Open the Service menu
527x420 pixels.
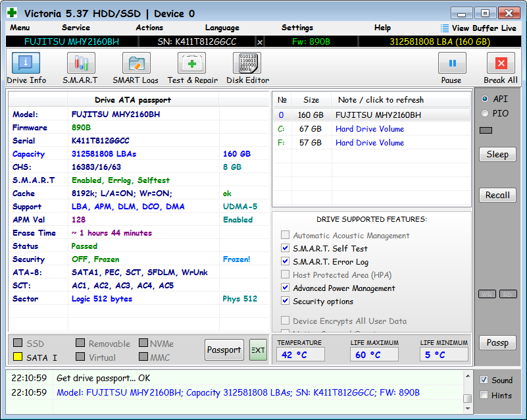(x=76, y=28)
